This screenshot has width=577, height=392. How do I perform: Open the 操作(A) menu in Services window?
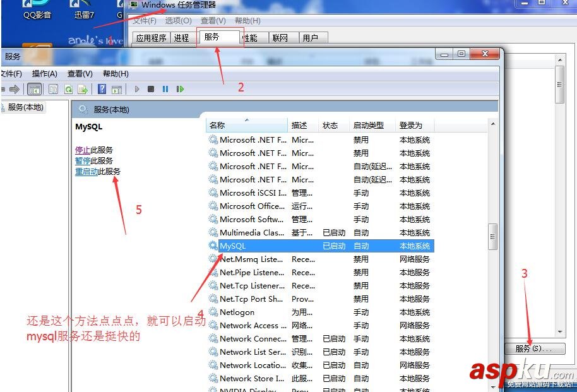point(45,74)
